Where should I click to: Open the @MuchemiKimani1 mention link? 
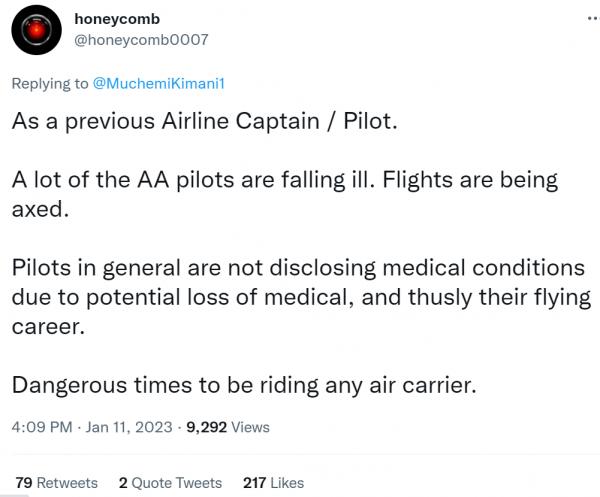(x=159, y=84)
